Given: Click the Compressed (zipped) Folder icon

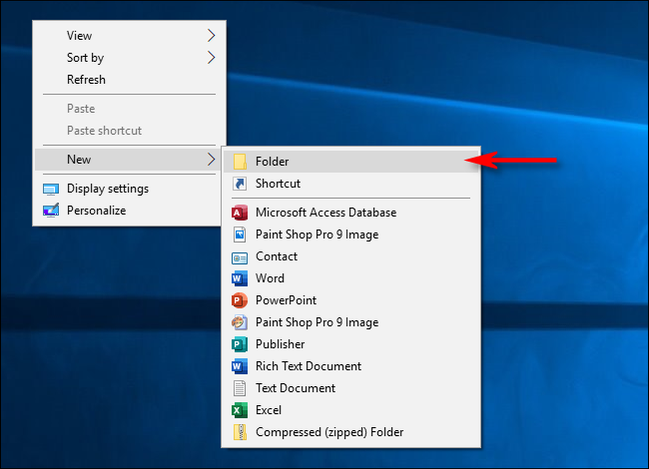Looking at the screenshot, I should (239, 432).
